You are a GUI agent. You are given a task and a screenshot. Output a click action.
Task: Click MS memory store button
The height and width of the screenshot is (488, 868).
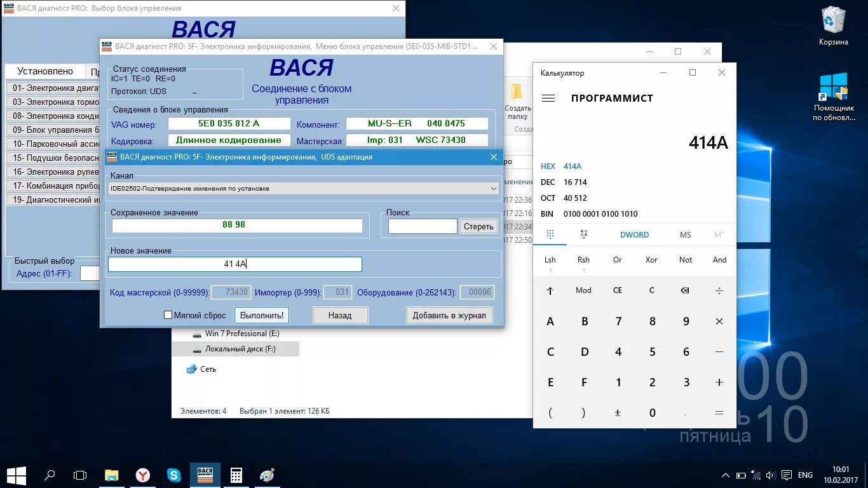[x=685, y=234]
